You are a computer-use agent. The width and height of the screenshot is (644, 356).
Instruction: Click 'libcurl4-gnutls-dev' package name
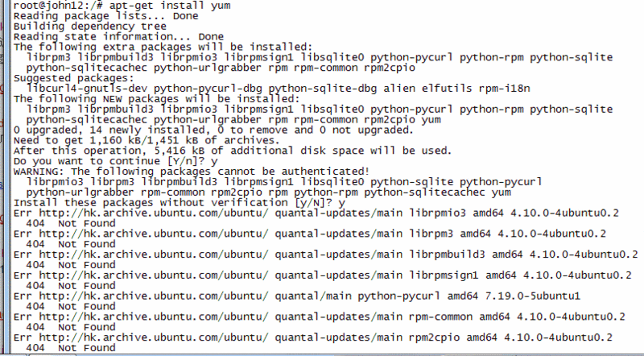coord(87,89)
